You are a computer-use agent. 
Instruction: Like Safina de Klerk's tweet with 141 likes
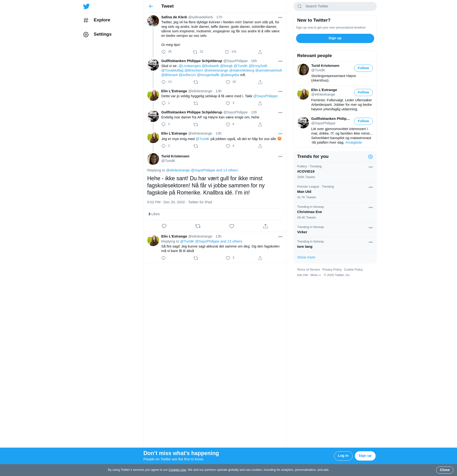click(x=227, y=52)
